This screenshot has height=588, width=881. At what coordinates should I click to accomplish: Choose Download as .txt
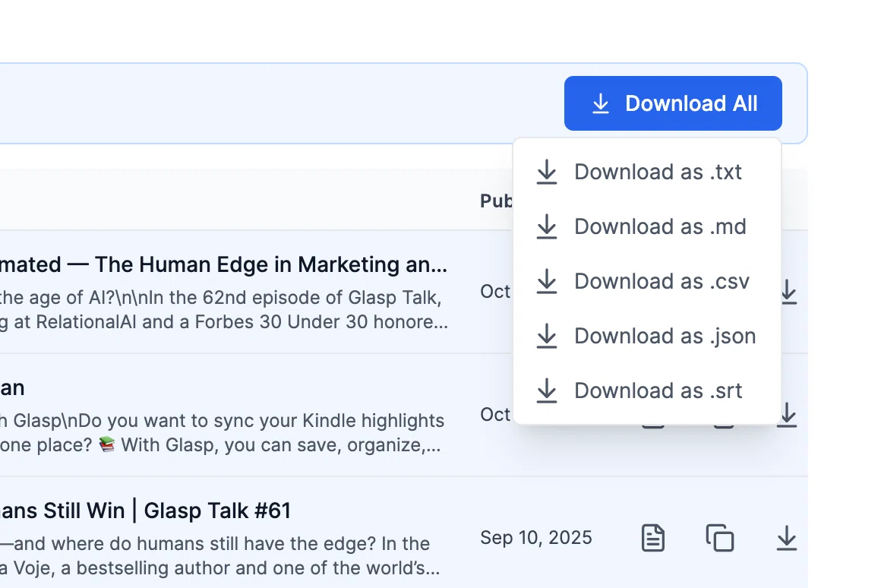point(647,172)
